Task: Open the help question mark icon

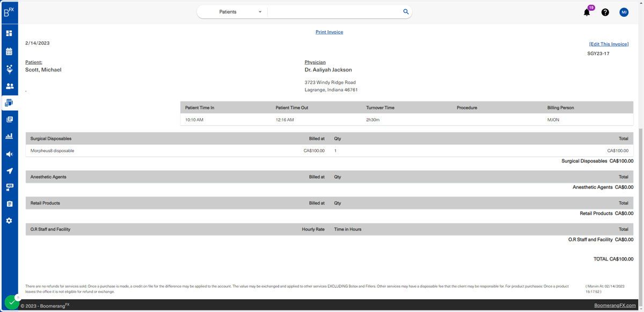Action: 605,12
